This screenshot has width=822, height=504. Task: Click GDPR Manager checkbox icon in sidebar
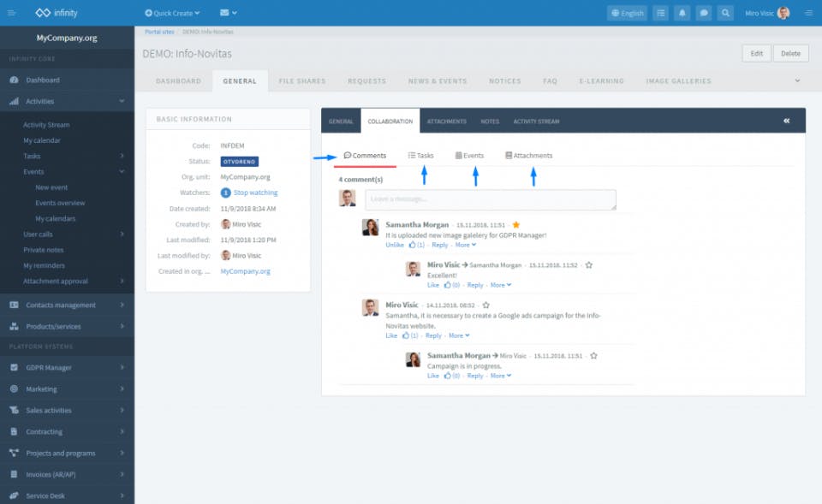pyautogui.click(x=15, y=368)
